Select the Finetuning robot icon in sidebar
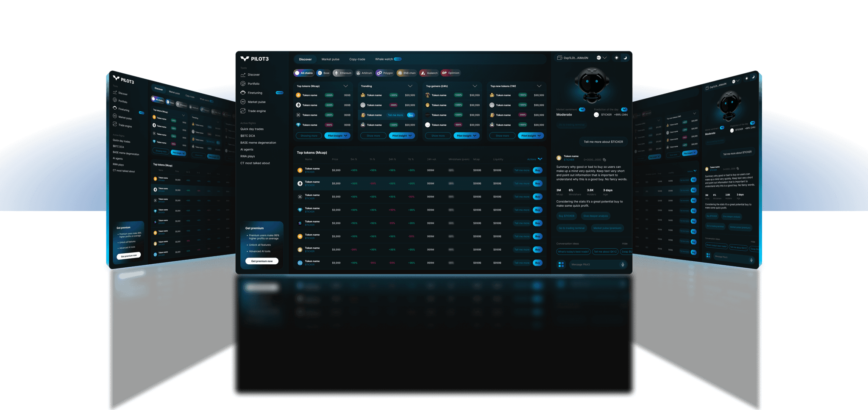The image size is (868, 410). (x=243, y=92)
